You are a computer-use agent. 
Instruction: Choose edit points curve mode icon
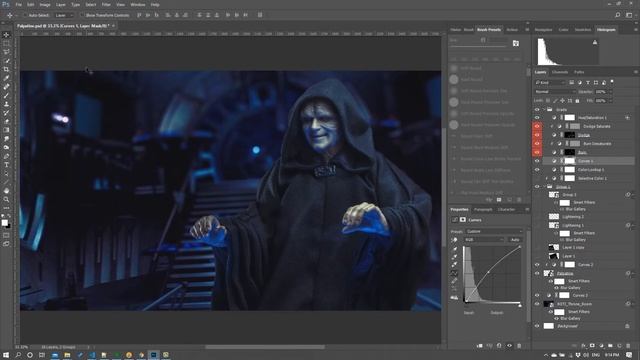[x=454, y=273]
